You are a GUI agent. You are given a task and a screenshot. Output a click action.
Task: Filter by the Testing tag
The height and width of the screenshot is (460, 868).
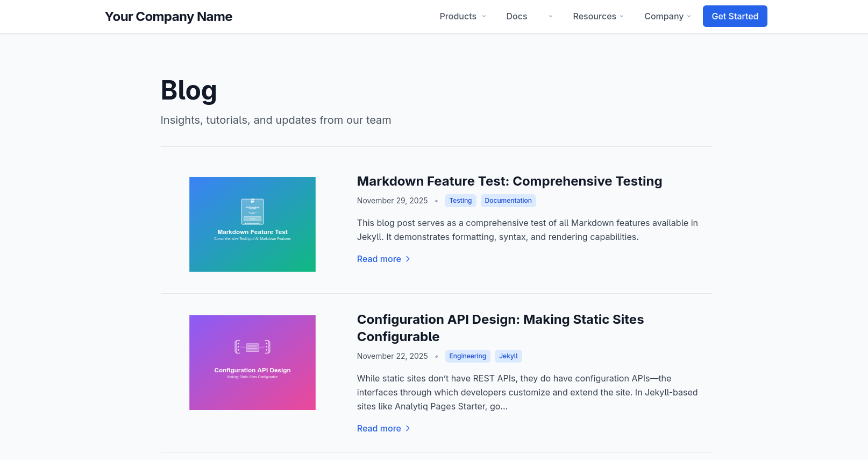click(x=460, y=201)
